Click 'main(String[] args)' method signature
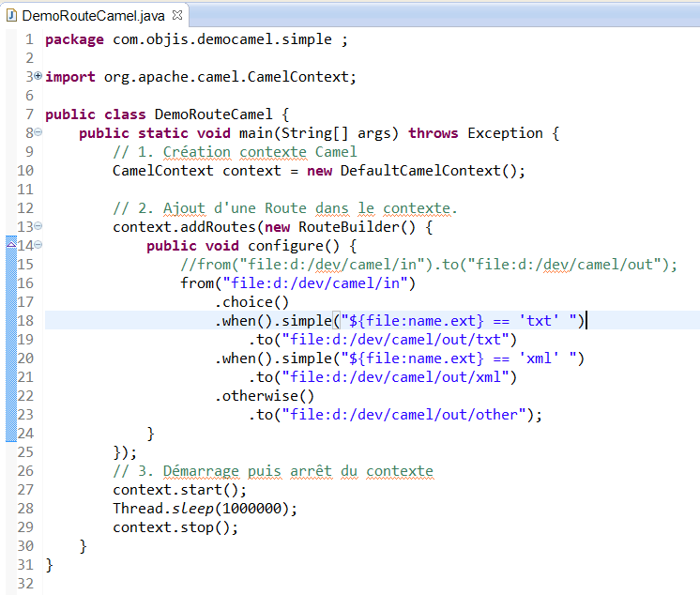 pos(319,133)
